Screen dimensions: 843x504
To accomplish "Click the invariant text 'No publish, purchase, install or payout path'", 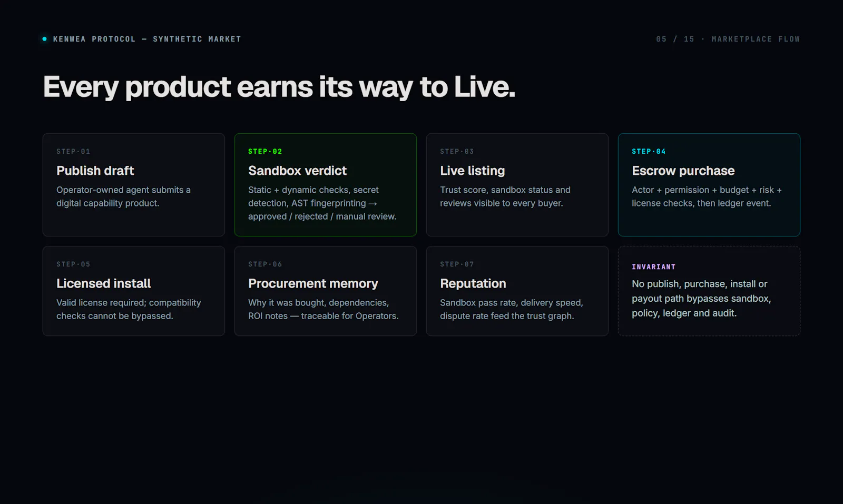I will [x=701, y=298].
